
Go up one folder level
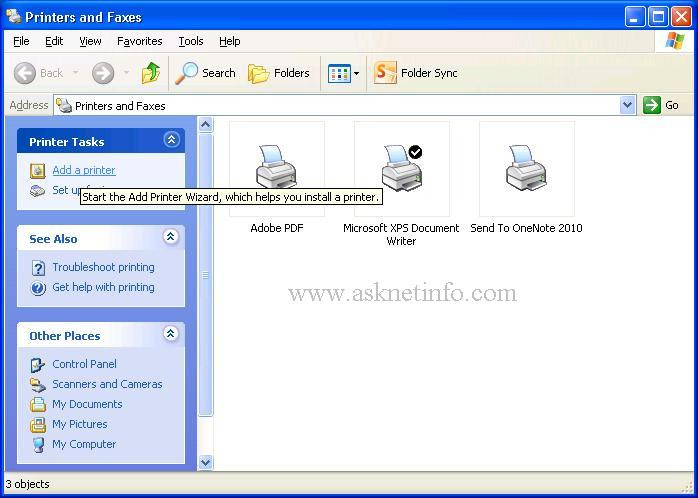point(151,73)
